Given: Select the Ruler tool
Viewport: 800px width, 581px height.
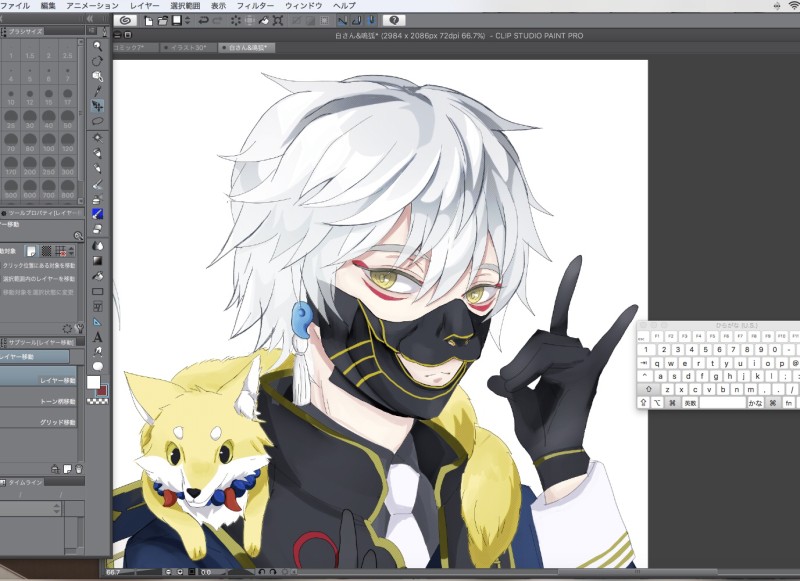Looking at the screenshot, I should (x=97, y=322).
